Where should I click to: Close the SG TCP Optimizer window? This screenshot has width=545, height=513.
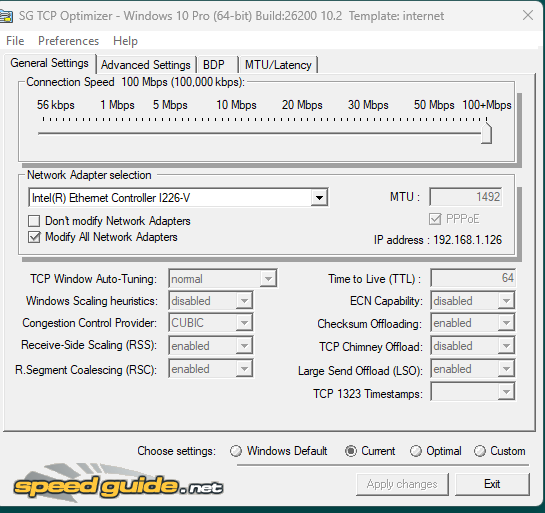tap(528, 15)
